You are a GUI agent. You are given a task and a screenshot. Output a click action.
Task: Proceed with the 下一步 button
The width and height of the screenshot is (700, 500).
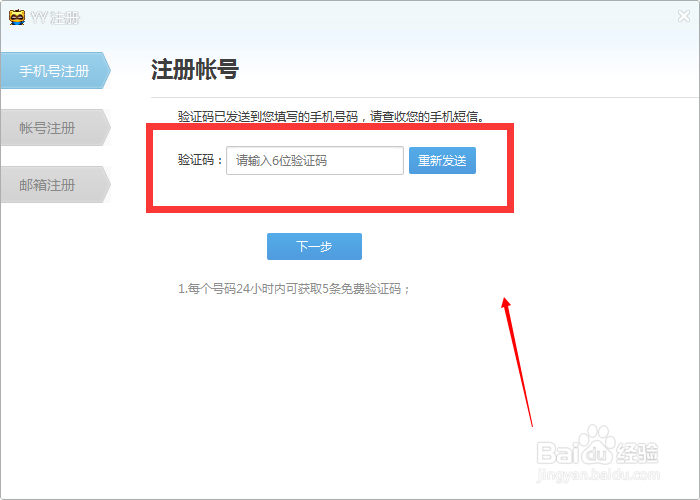coord(314,246)
